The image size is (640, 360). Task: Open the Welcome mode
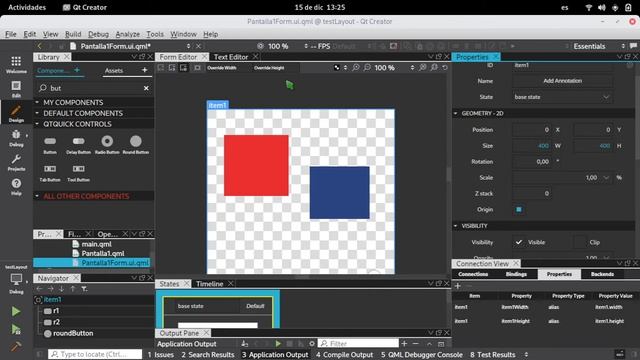click(x=16, y=64)
